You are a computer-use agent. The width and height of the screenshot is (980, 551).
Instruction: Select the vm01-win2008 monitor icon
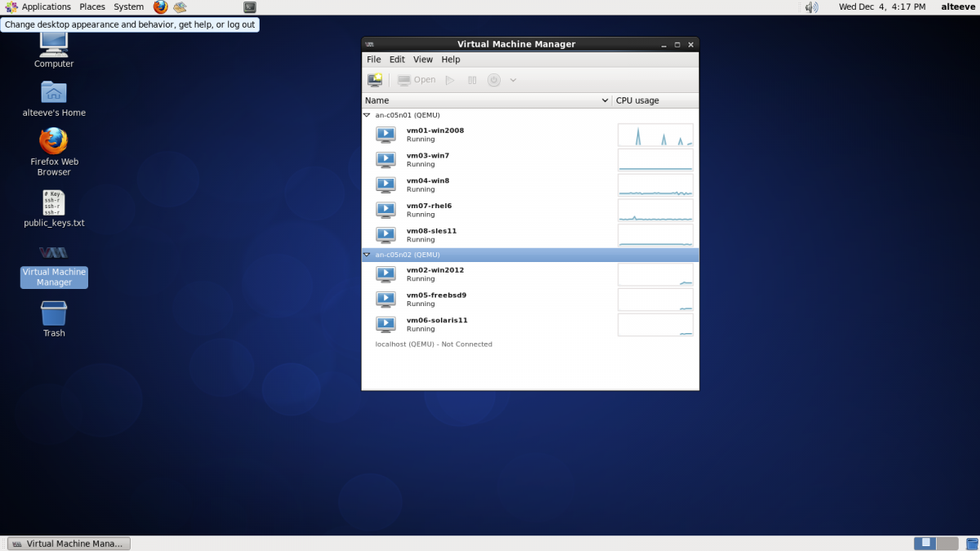[385, 135]
